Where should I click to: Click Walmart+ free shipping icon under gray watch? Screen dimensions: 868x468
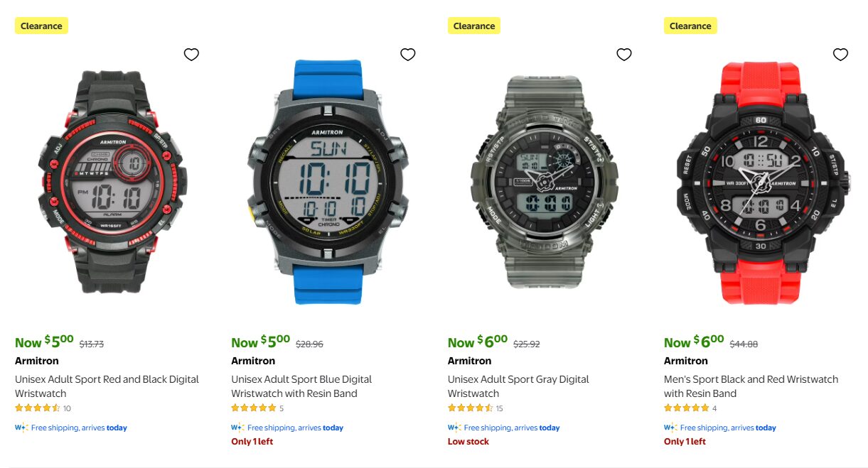(x=454, y=428)
